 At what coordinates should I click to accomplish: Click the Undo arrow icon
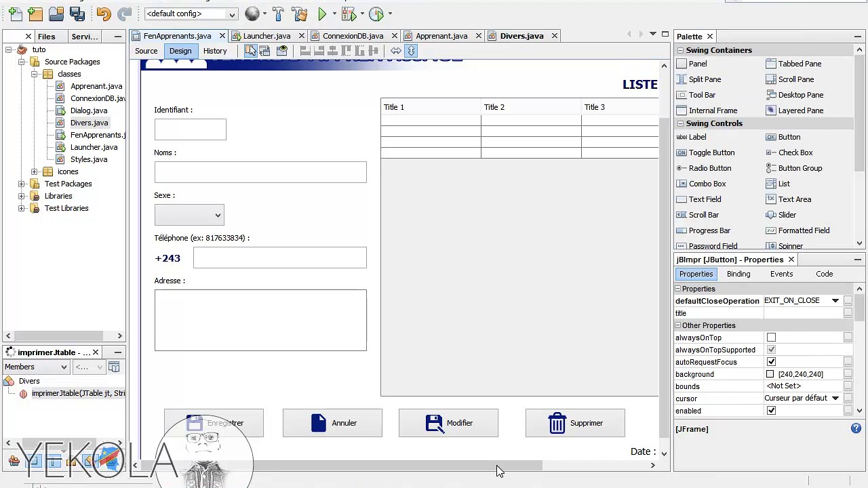pos(103,14)
